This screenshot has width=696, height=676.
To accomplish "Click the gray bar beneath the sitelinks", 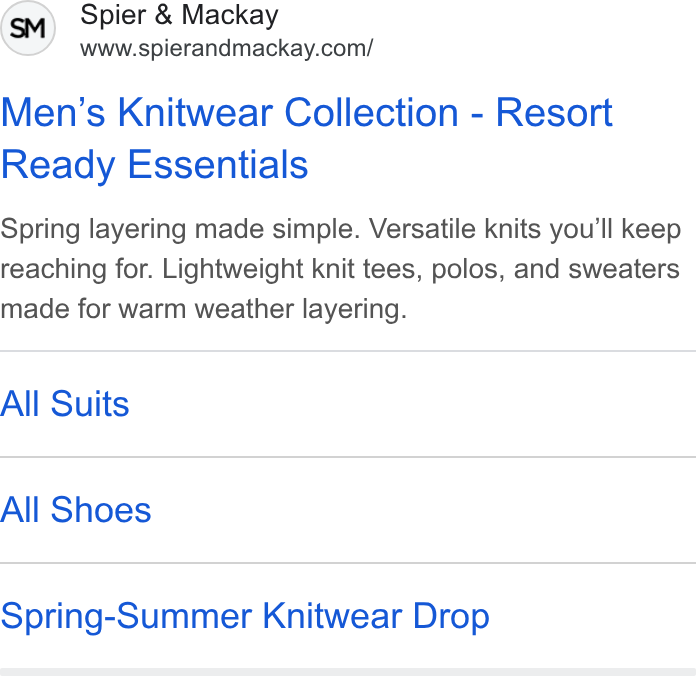I will [348, 672].
